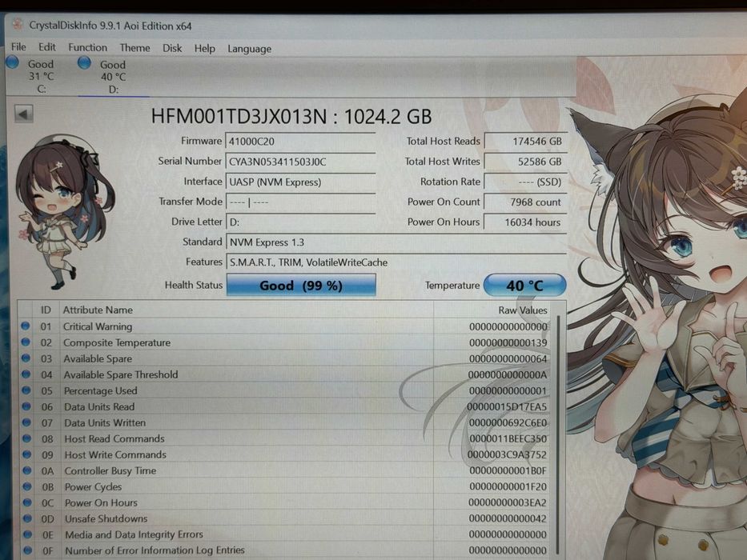
Task: Click the status dot for Percentage Used
Action: point(26,390)
